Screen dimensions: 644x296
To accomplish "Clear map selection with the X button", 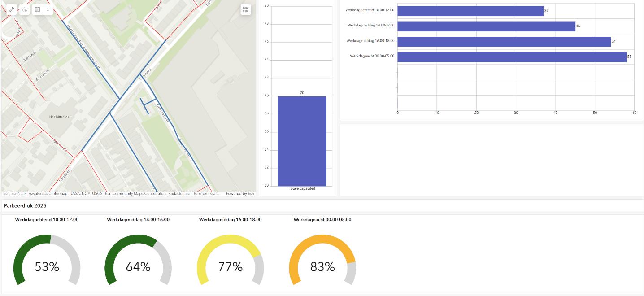I will pos(48,9).
